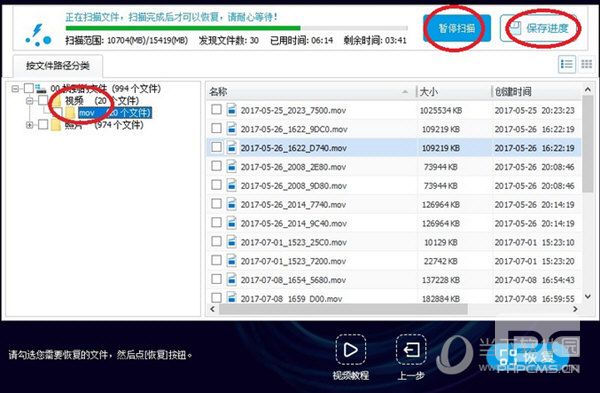
Task: Tick the 视频 folder checkbox
Action: pos(43,100)
